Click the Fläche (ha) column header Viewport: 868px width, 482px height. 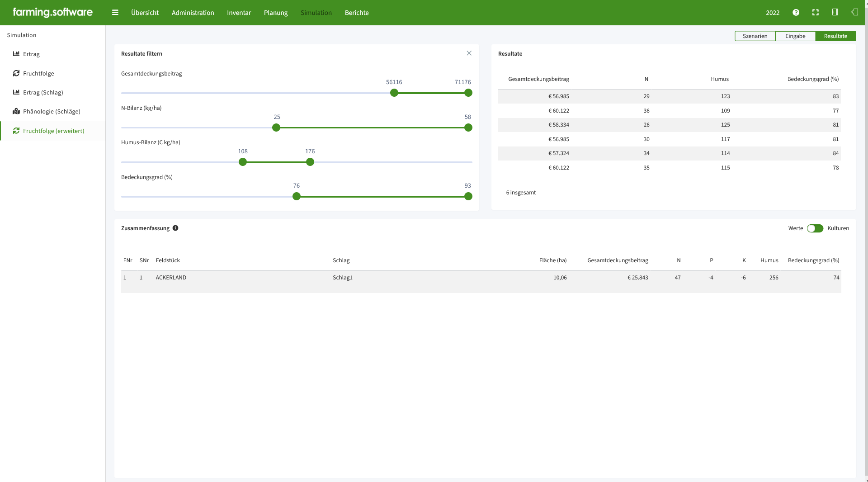coord(553,260)
